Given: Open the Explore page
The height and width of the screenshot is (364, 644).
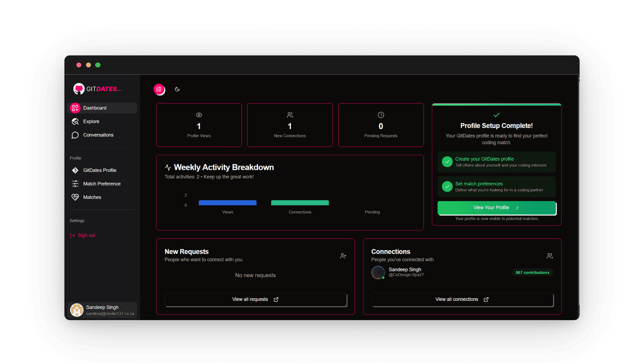Looking at the screenshot, I should pos(91,121).
